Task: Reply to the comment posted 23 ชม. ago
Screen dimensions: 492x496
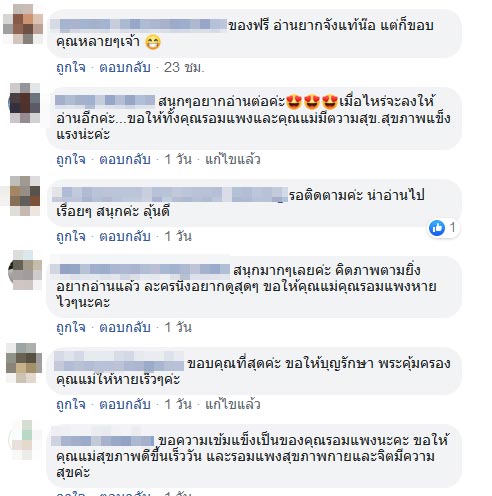Action: [x=125, y=68]
